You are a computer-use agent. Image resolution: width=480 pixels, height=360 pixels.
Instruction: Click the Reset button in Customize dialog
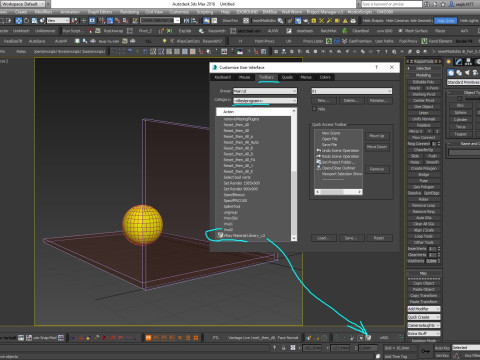pyautogui.click(x=379, y=238)
